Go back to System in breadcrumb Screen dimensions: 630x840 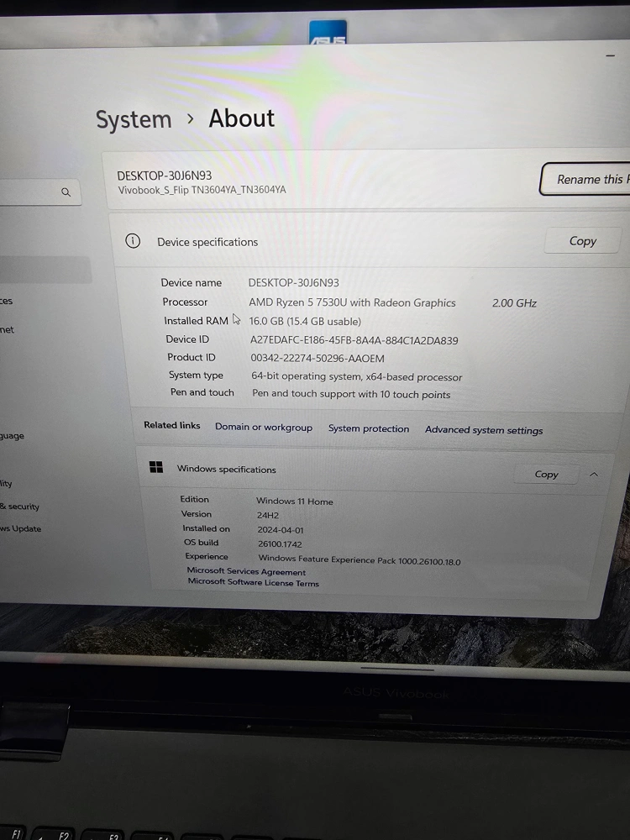point(134,119)
